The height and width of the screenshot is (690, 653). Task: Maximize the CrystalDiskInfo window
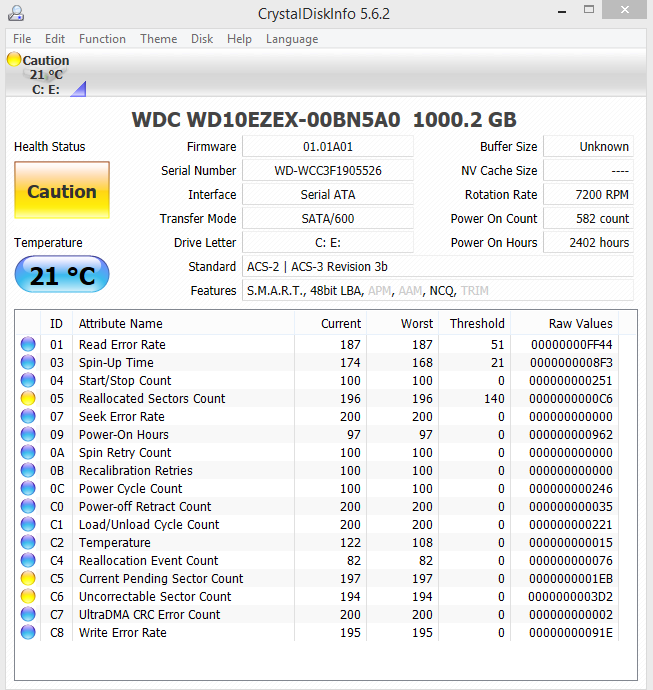(x=589, y=10)
